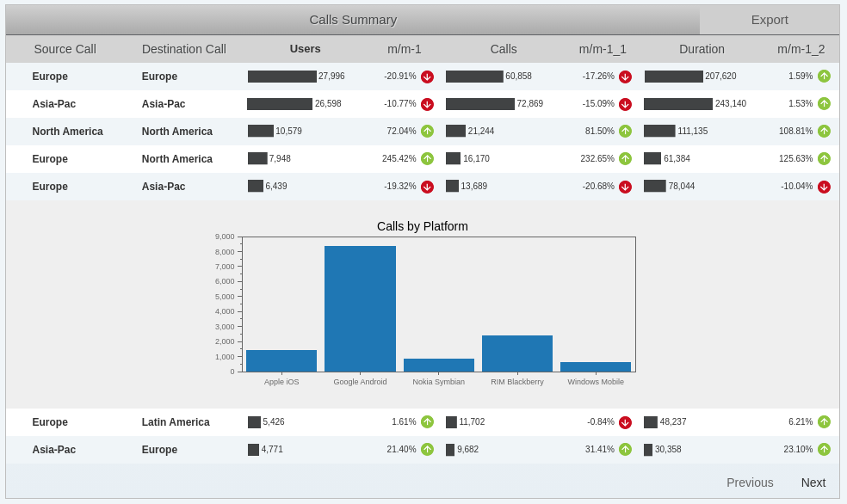Screen dimensions: 847x504
Task: Click red arrow beside -0.84% Calls change
Action: tap(625, 422)
